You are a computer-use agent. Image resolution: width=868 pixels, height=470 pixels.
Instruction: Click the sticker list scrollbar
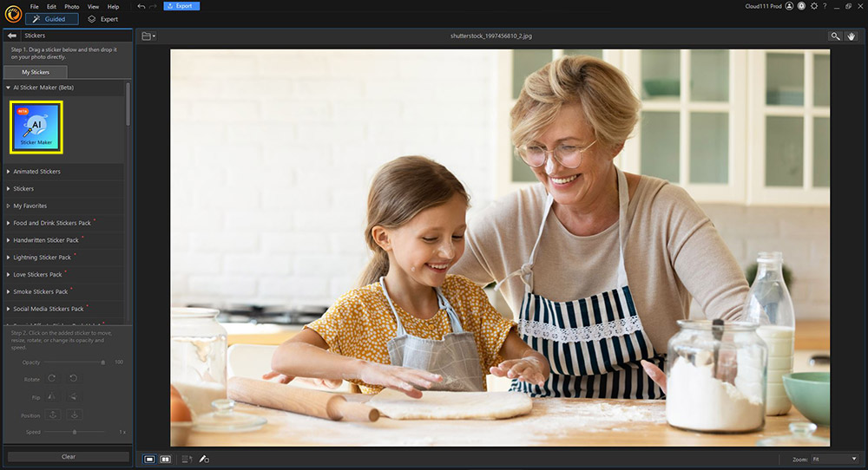(x=128, y=104)
